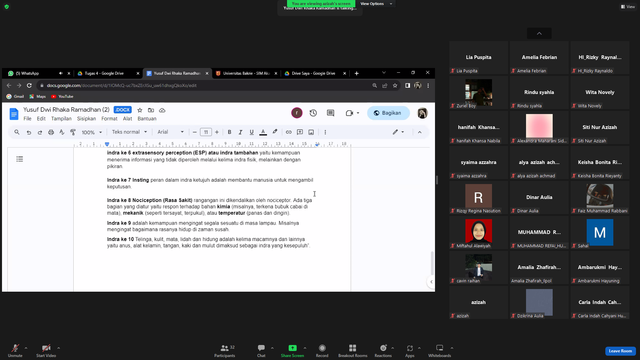Click Leave Room button in Zoom
The image size is (640, 360).
620,351
